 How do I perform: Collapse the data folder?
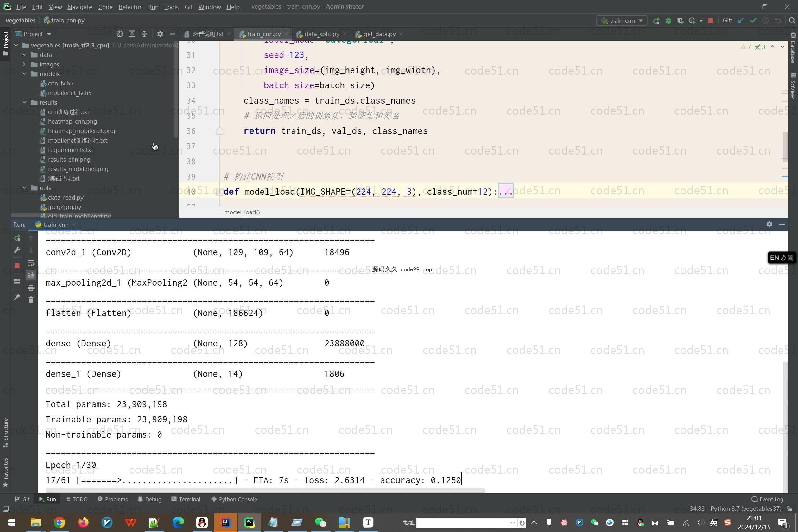pyautogui.click(x=24, y=54)
